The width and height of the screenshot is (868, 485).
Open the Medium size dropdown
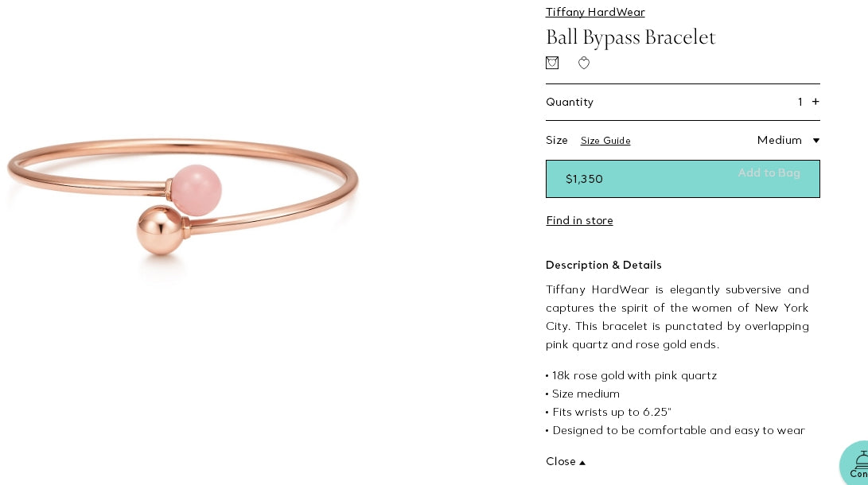(x=788, y=141)
